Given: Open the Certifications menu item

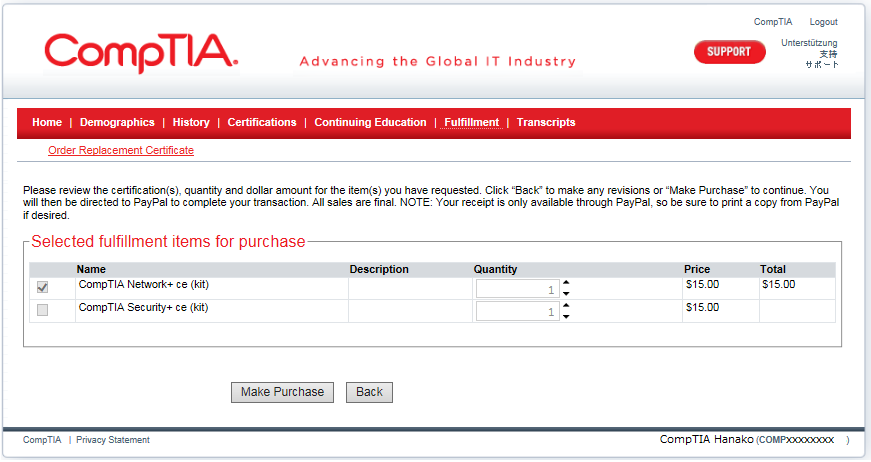Looking at the screenshot, I should tap(262, 122).
